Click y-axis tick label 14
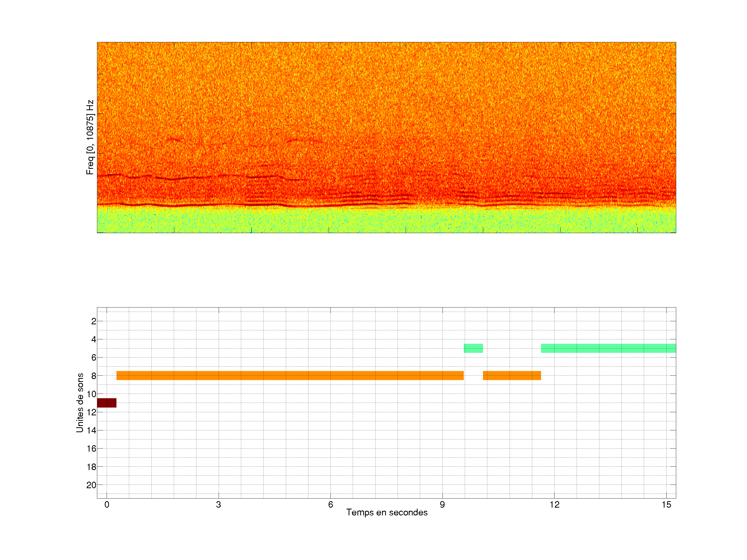747x560 pixels. 91,430
